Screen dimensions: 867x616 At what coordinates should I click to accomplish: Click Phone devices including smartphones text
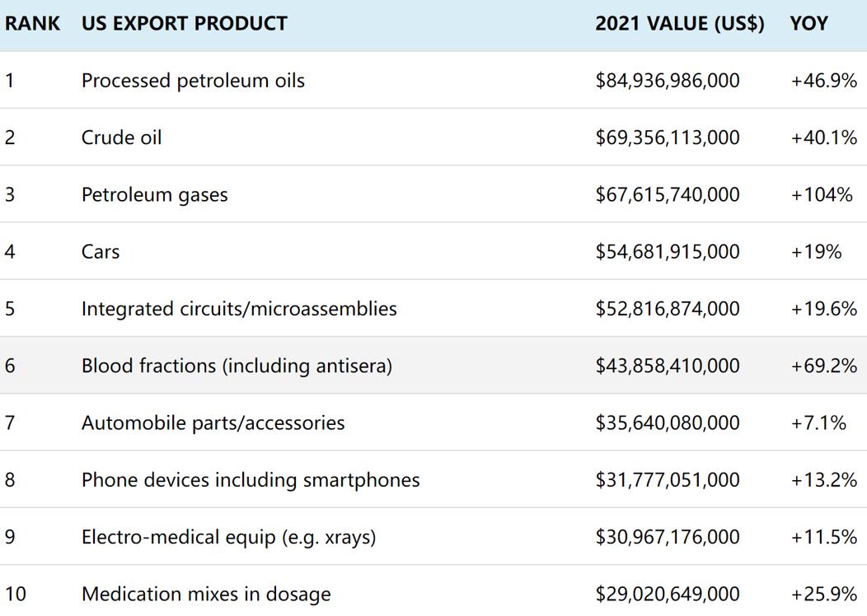[x=251, y=480]
